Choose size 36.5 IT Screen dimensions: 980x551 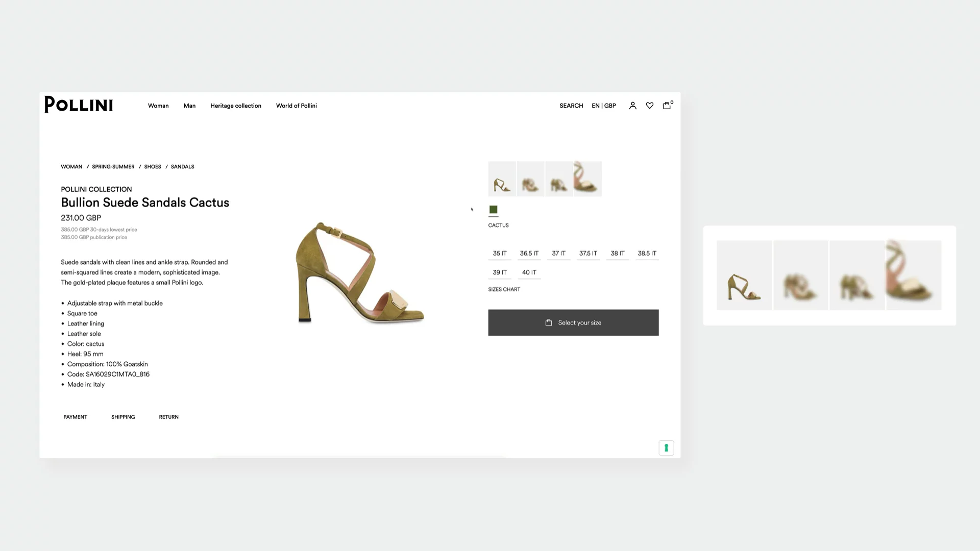coord(529,254)
